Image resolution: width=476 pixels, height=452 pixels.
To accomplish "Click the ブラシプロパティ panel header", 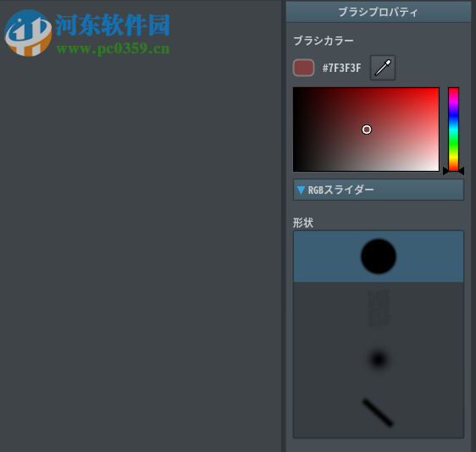I will point(379,12).
